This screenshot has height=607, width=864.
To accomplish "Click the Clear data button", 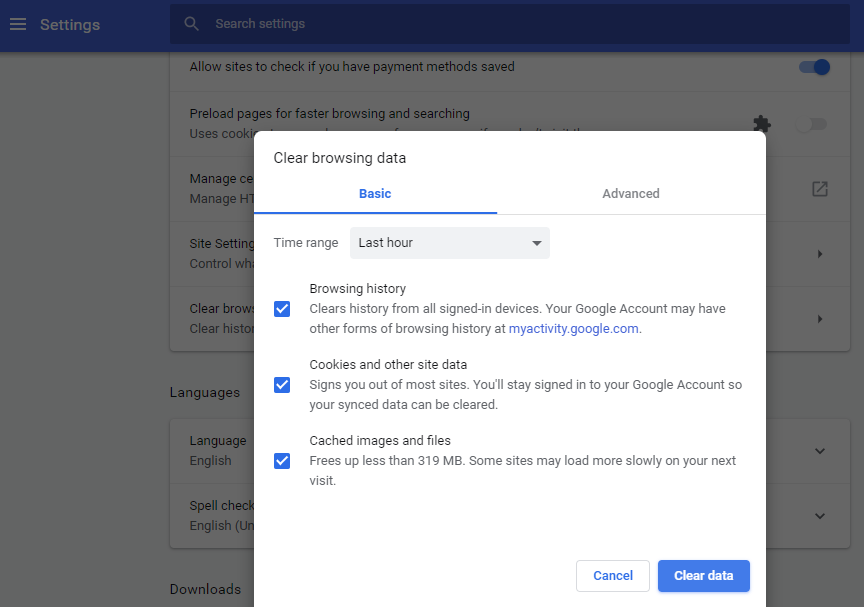I will coord(704,576).
